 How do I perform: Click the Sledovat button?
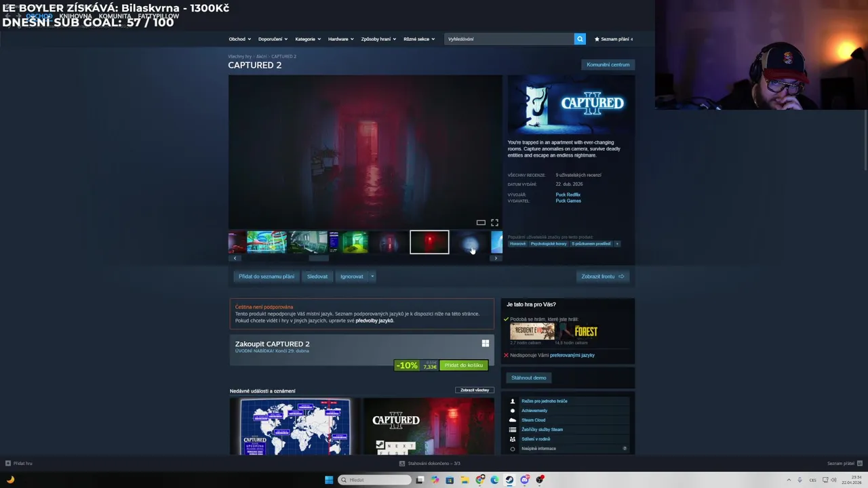click(x=317, y=277)
